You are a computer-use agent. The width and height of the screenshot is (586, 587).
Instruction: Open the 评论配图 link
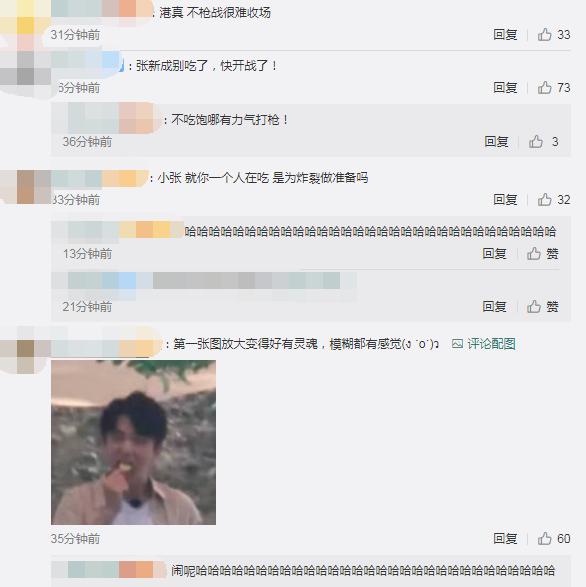pyautogui.click(x=491, y=343)
